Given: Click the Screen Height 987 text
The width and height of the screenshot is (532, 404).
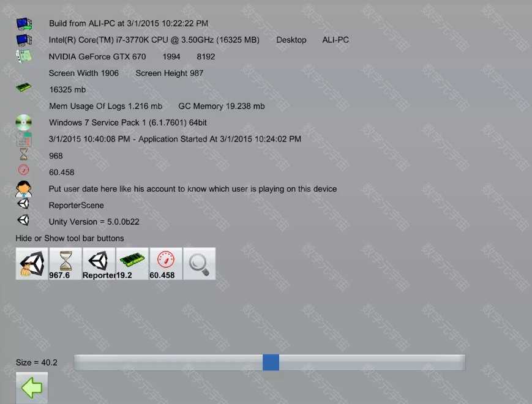Looking at the screenshot, I should click(x=170, y=73).
